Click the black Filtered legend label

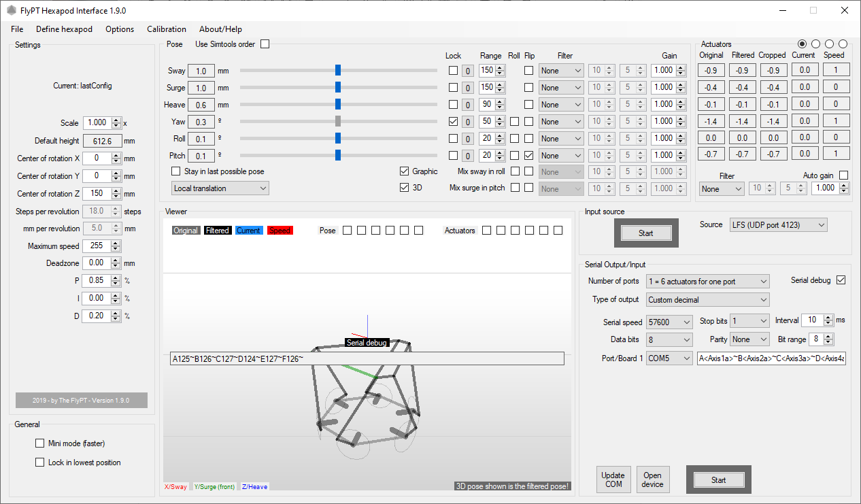click(217, 231)
